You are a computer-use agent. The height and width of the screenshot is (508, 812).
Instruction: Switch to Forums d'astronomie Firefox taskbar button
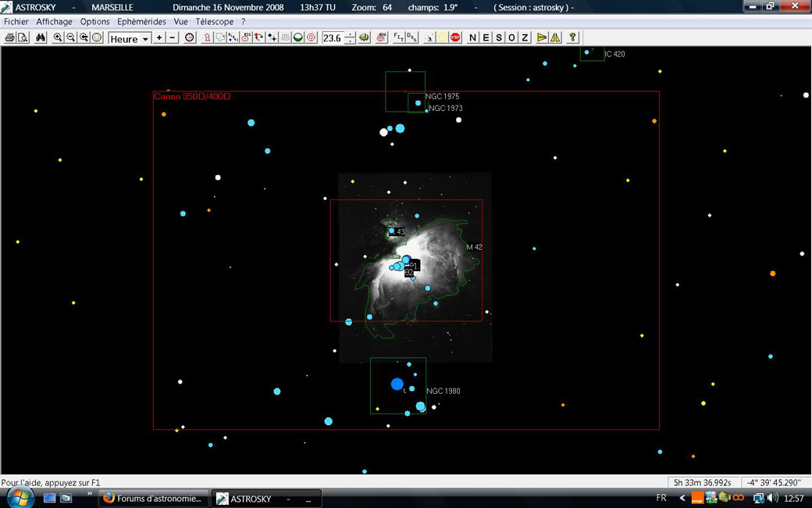coord(153,499)
